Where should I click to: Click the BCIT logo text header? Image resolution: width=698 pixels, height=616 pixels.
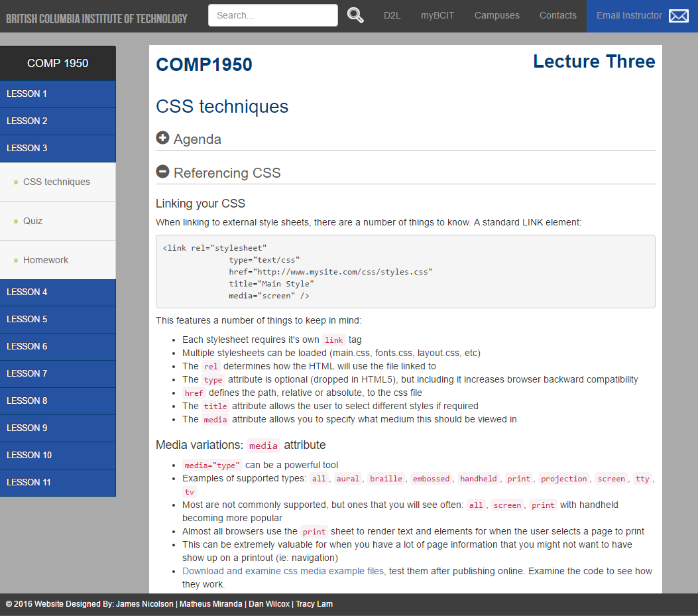point(97,19)
